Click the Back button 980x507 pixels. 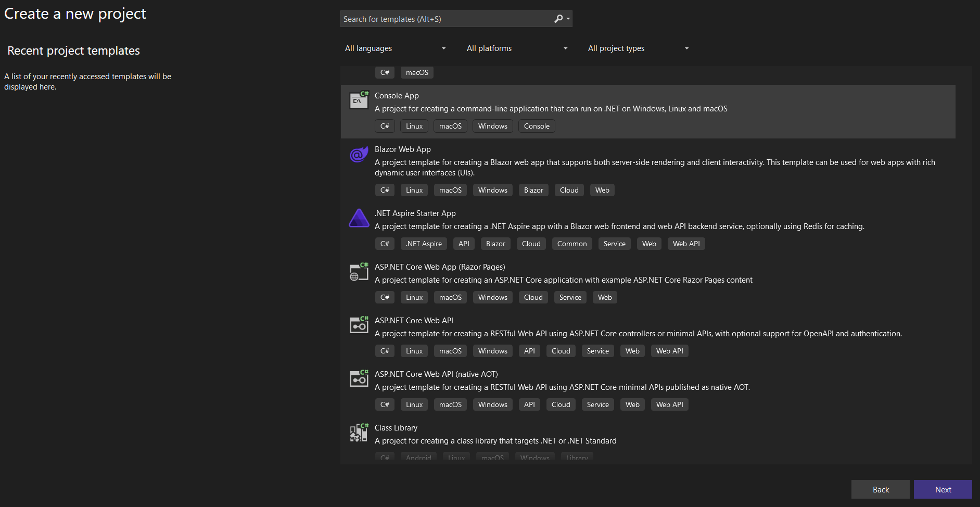(x=881, y=489)
